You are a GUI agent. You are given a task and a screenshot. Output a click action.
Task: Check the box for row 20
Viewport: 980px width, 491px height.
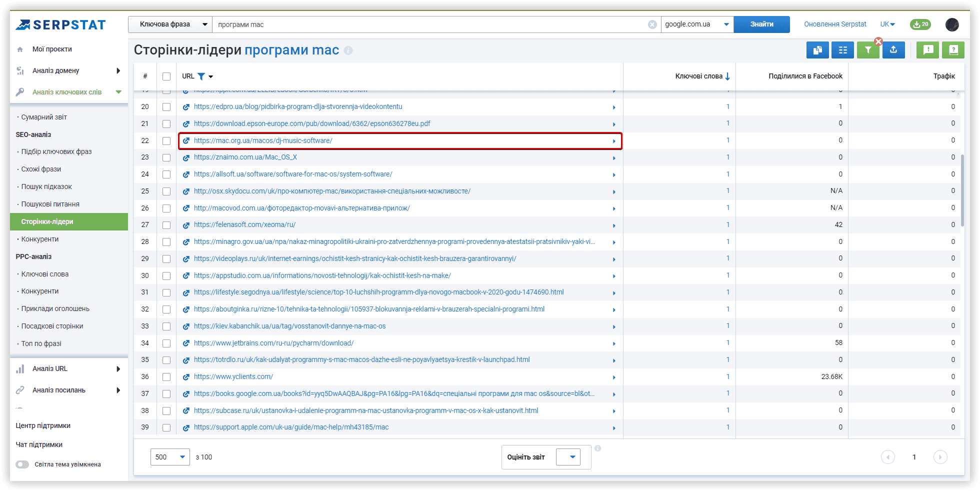(x=166, y=107)
